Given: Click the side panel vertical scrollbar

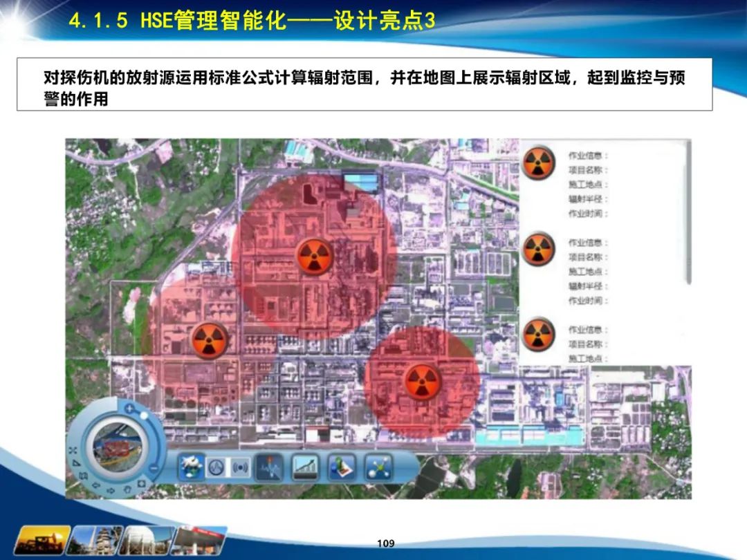Looking at the screenshot, I should point(688,213).
